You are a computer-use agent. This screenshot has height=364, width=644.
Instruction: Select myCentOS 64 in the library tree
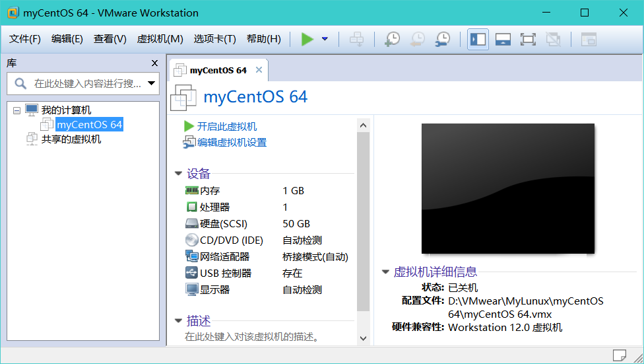tap(89, 125)
